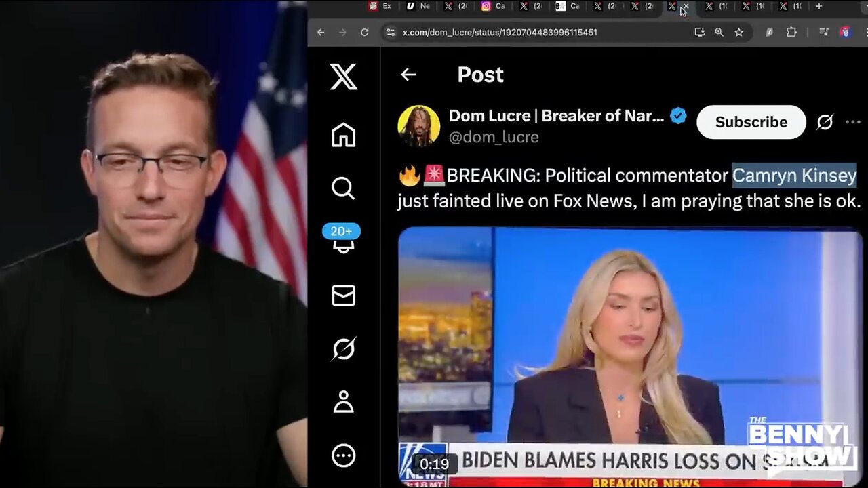The height and width of the screenshot is (488, 868).
Task: Open Grok from the sidebar icon
Action: (x=343, y=348)
